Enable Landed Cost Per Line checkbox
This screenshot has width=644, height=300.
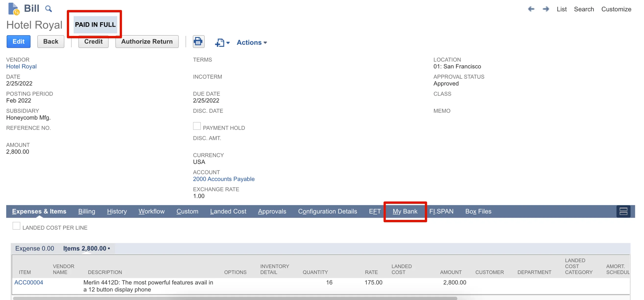coord(16,226)
